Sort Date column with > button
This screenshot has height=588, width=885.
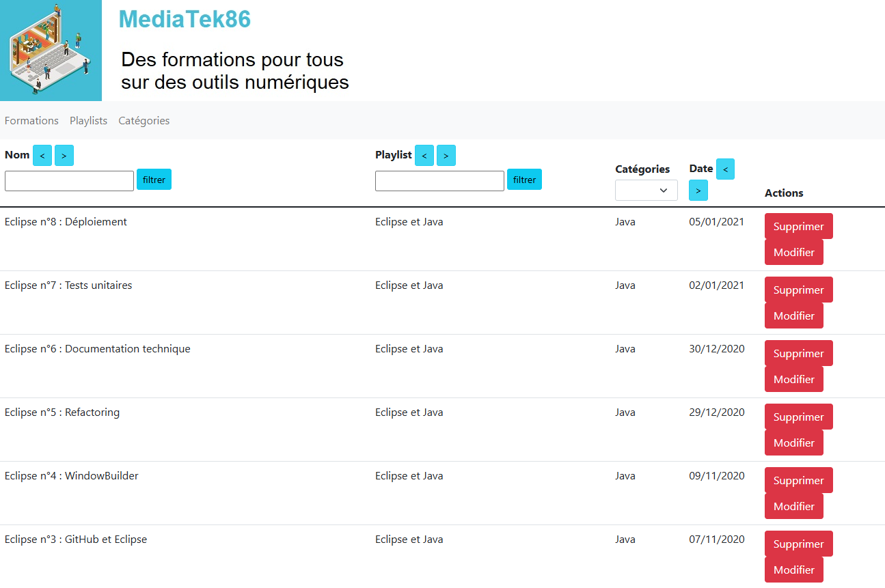[x=698, y=191]
